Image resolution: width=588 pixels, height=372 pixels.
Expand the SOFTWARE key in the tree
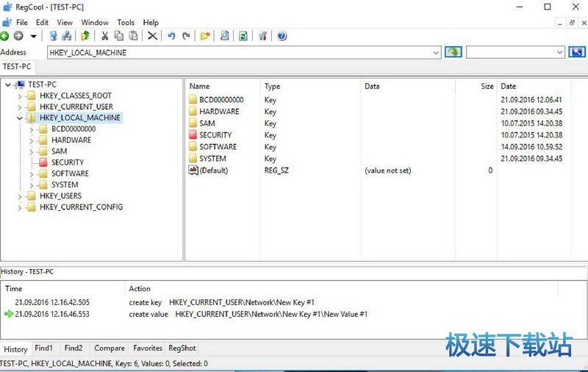tap(32, 174)
